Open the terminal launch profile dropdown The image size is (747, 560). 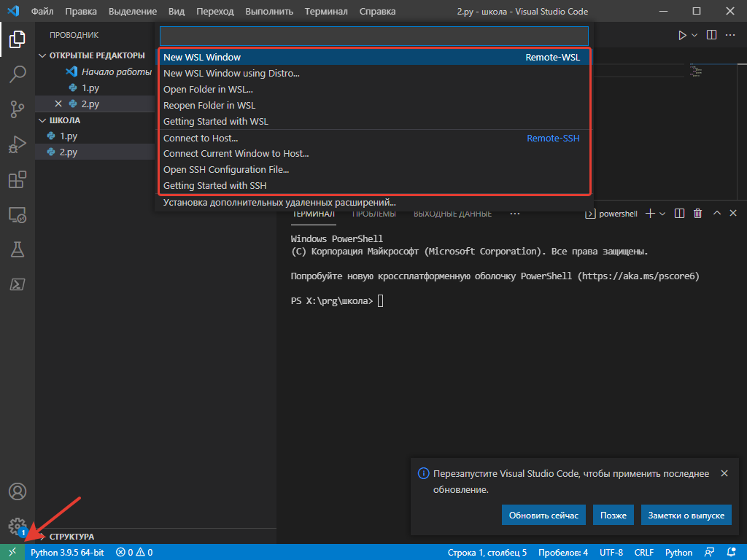coord(662,214)
